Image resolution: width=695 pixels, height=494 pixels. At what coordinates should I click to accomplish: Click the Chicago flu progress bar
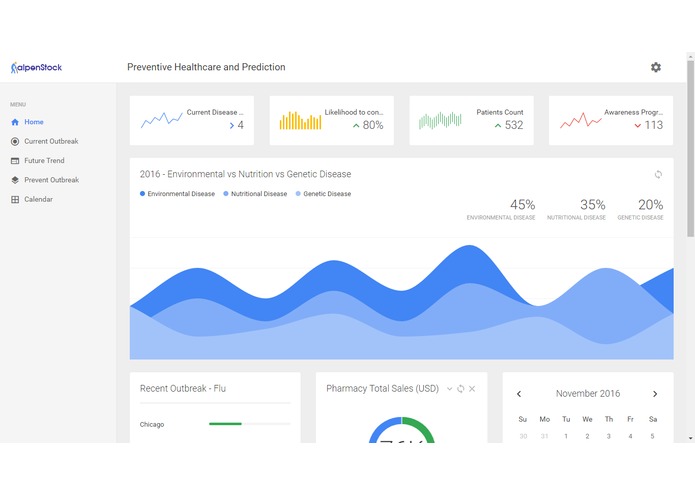[x=250, y=424]
